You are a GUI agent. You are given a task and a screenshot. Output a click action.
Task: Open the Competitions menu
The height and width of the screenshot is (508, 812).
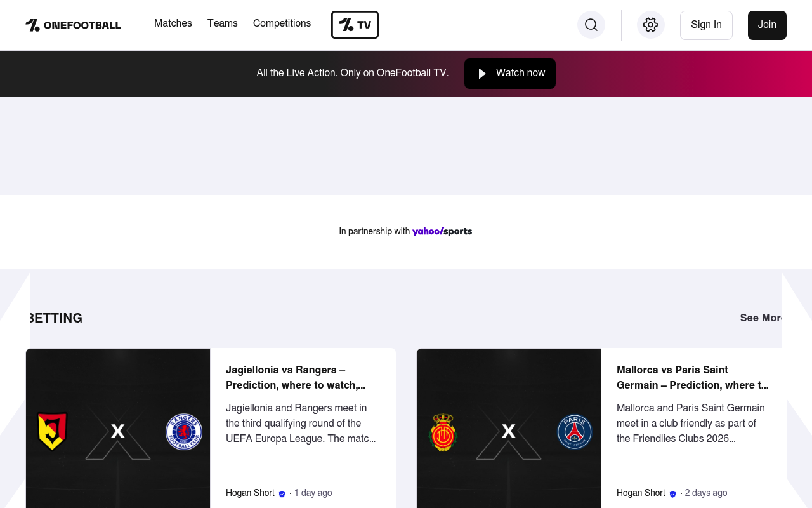[282, 23]
